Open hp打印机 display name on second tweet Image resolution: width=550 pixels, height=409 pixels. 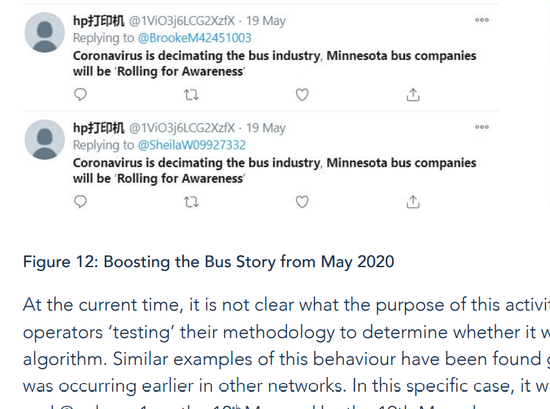(x=99, y=128)
